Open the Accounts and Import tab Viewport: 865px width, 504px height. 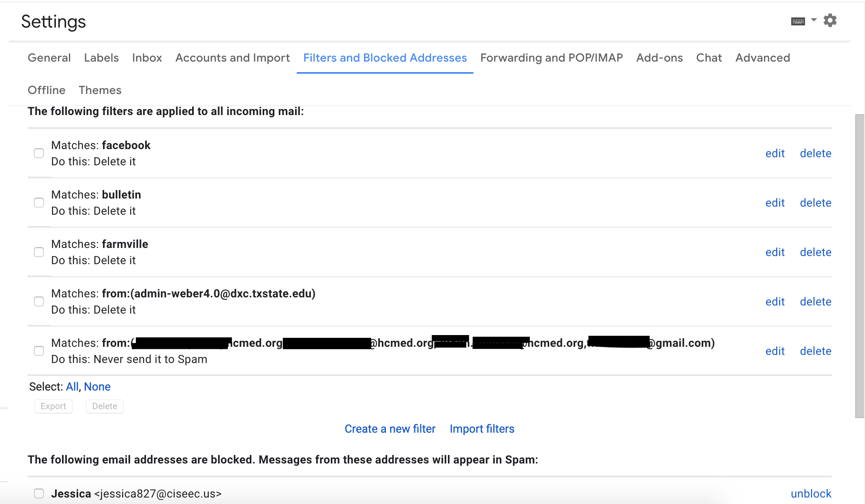pos(232,58)
